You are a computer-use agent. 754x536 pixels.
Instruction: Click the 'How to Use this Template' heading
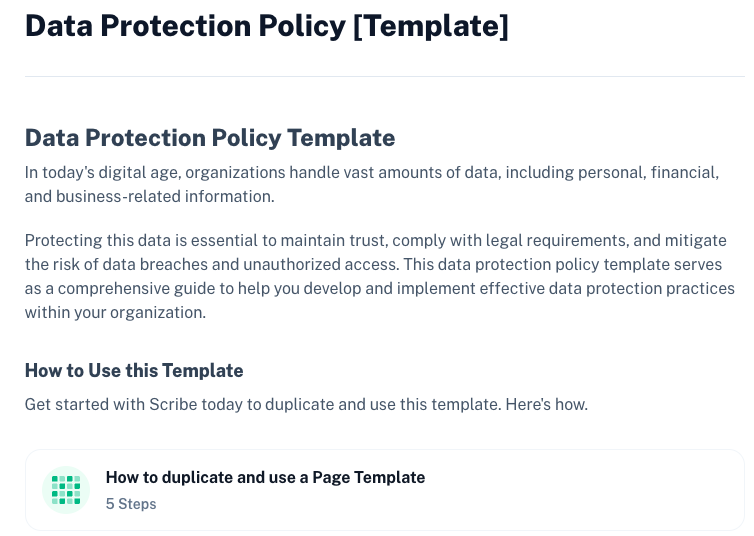coord(134,371)
